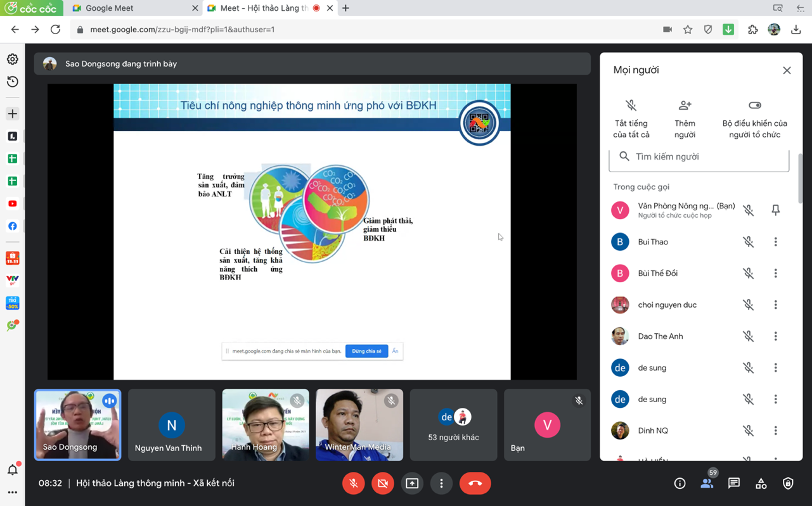Open host controls shield lock icon
812x506 pixels.
[x=788, y=484]
